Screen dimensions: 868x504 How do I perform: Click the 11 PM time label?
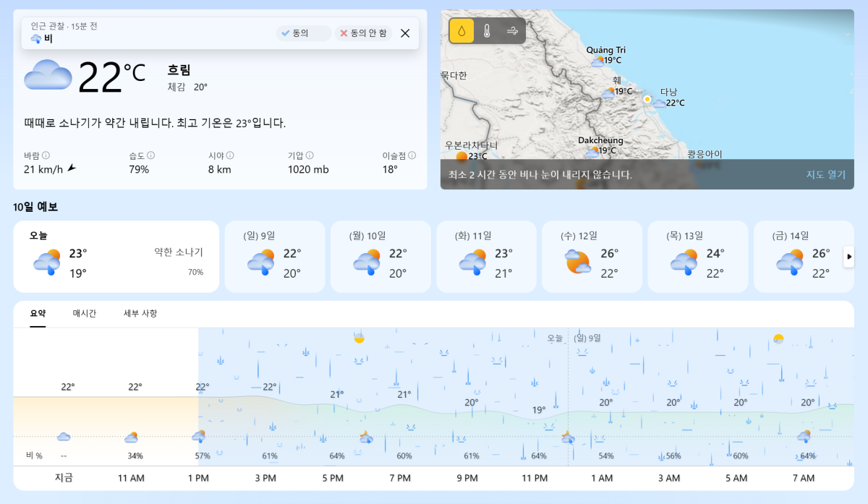click(535, 478)
